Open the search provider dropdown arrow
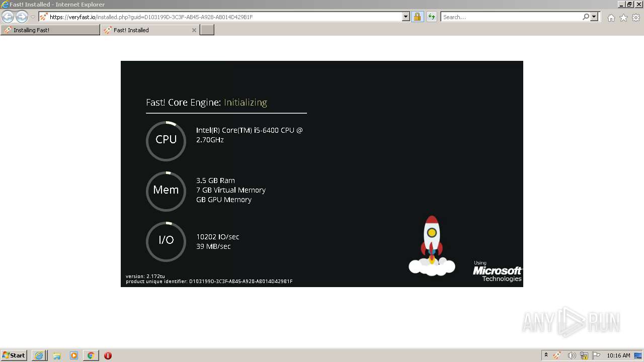 [x=594, y=17]
